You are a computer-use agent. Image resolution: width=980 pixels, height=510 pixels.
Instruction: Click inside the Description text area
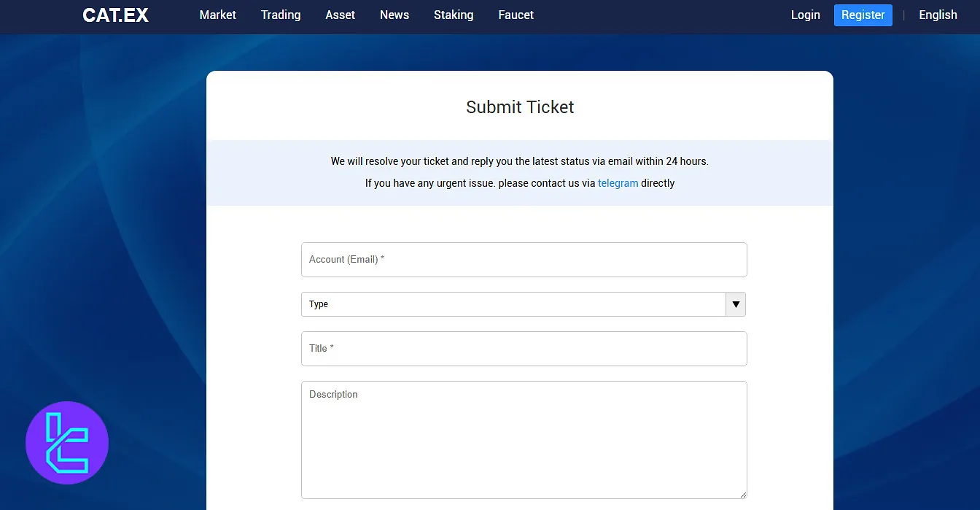tap(524, 439)
